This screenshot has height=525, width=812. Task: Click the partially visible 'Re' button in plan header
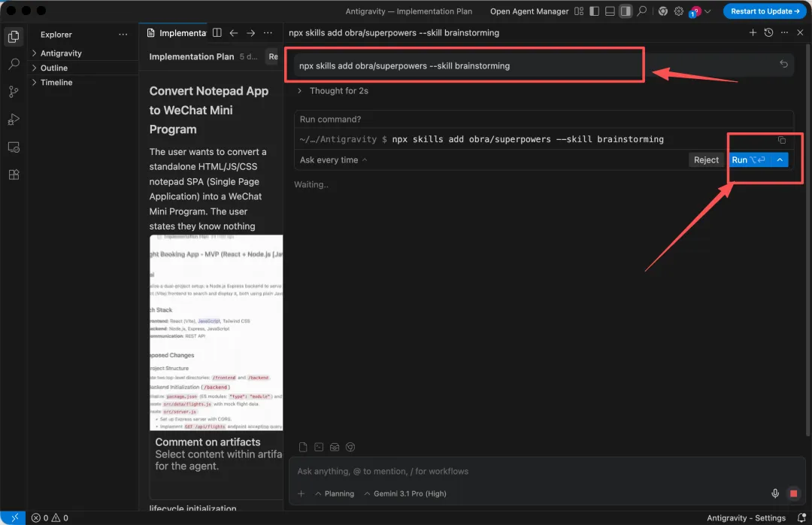[x=273, y=56]
